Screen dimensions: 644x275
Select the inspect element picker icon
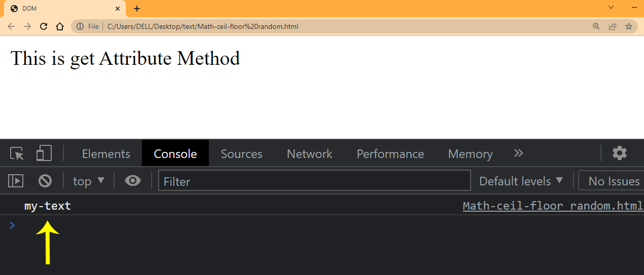click(x=17, y=153)
